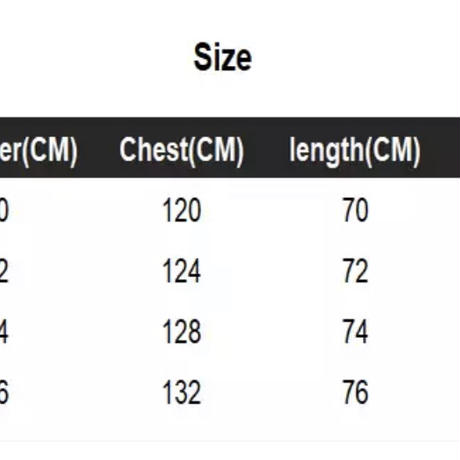This screenshot has height=460, width=460.
Task: Click the thin divider line below table
Action: 230,441
